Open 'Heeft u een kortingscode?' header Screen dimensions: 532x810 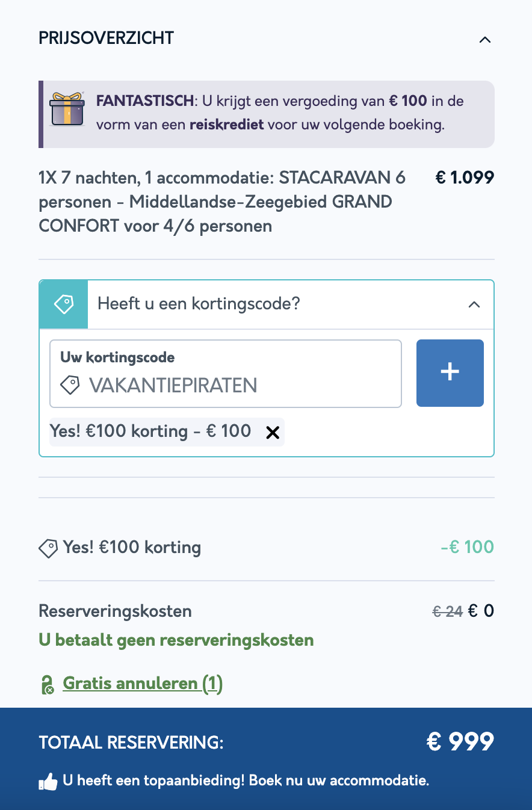[267, 305]
